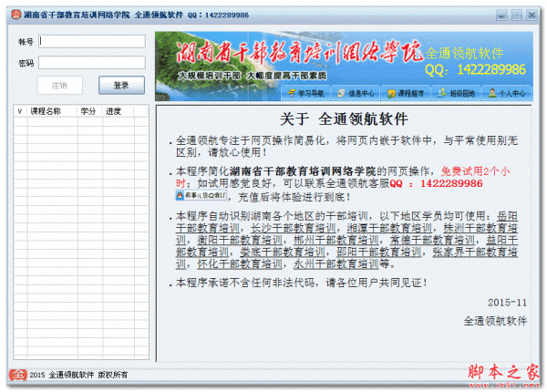Click the 关于 全通领航软件 heading
This screenshot has width=547, height=392.
[x=344, y=119]
